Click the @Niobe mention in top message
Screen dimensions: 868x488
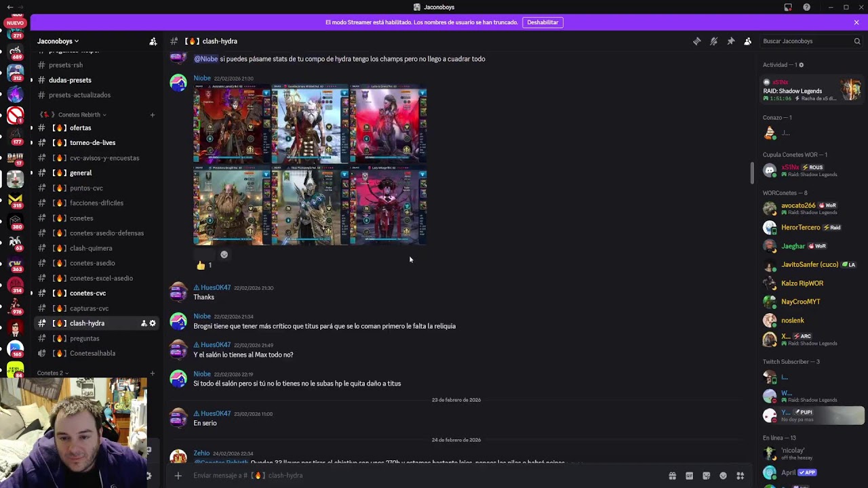coord(206,59)
